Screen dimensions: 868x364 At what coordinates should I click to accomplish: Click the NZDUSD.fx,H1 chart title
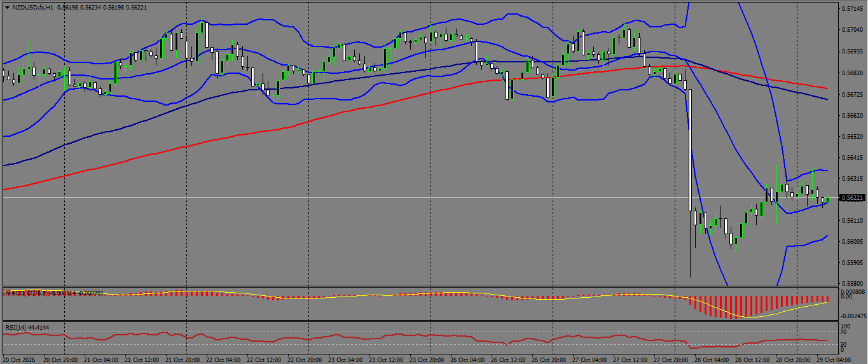coord(33,8)
